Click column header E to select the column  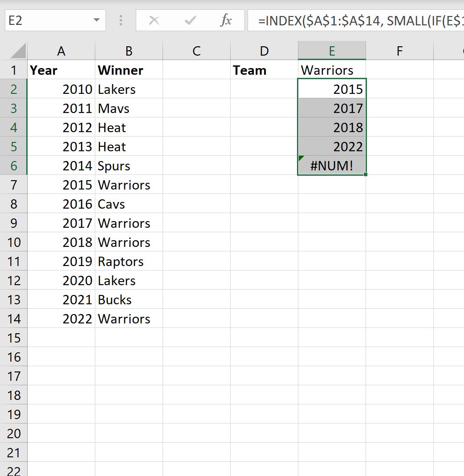(x=332, y=51)
